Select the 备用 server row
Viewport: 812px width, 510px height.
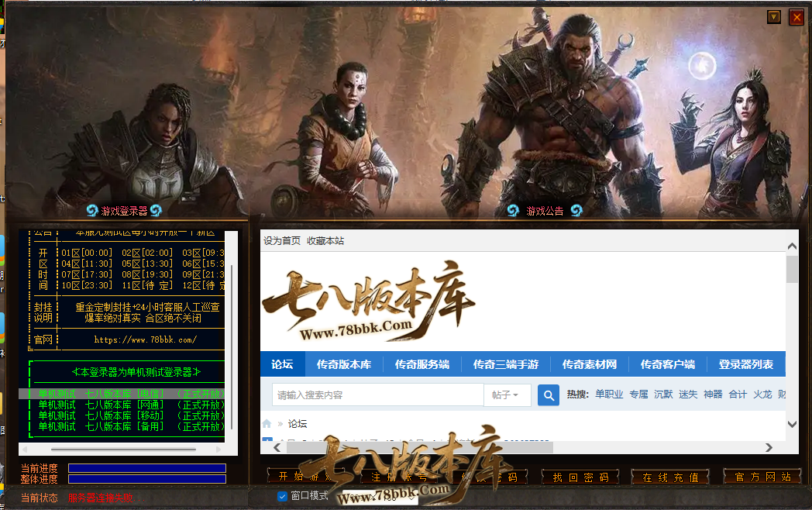coord(122,426)
